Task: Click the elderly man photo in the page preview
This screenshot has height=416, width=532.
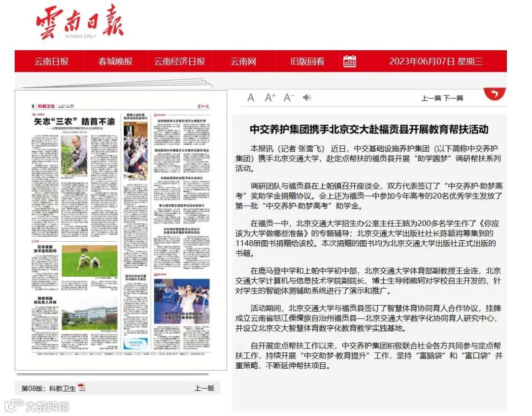Action: pyautogui.click(x=74, y=155)
